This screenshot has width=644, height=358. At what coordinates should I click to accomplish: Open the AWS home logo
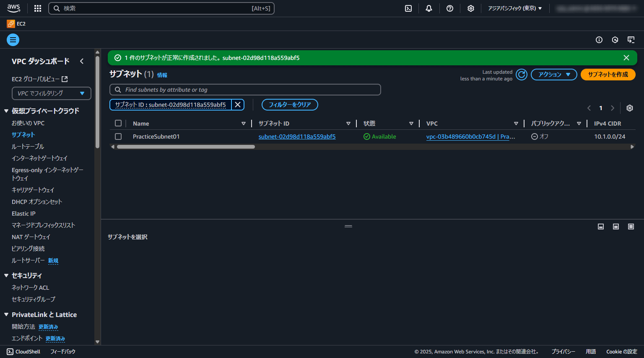pos(13,8)
